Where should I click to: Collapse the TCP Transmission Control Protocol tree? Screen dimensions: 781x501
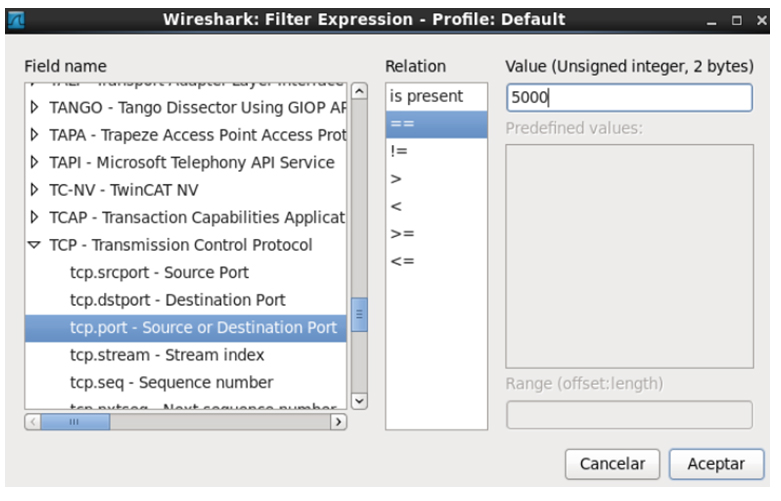(34, 245)
